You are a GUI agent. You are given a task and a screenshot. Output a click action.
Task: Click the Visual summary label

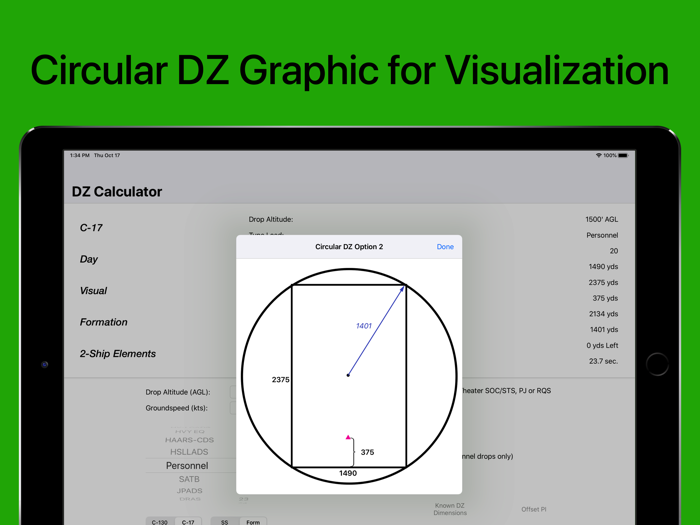(93, 291)
